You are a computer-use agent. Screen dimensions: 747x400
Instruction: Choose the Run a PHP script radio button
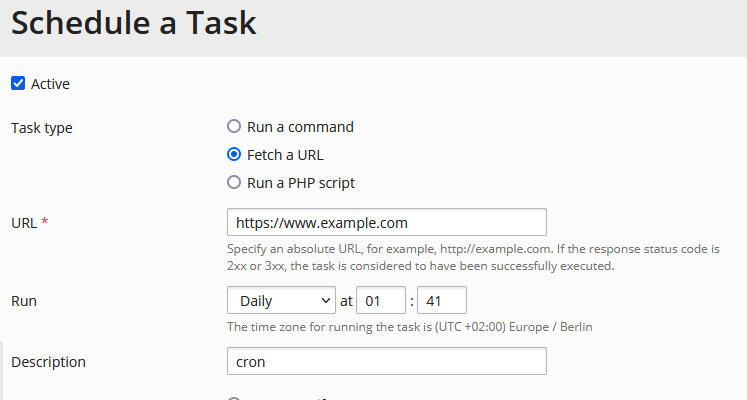(234, 182)
